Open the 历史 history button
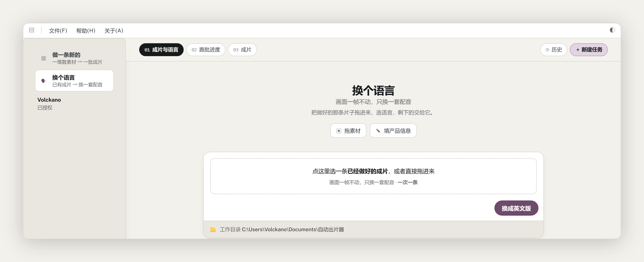Viewport: 644px width, 262px height. pyautogui.click(x=554, y=50)
